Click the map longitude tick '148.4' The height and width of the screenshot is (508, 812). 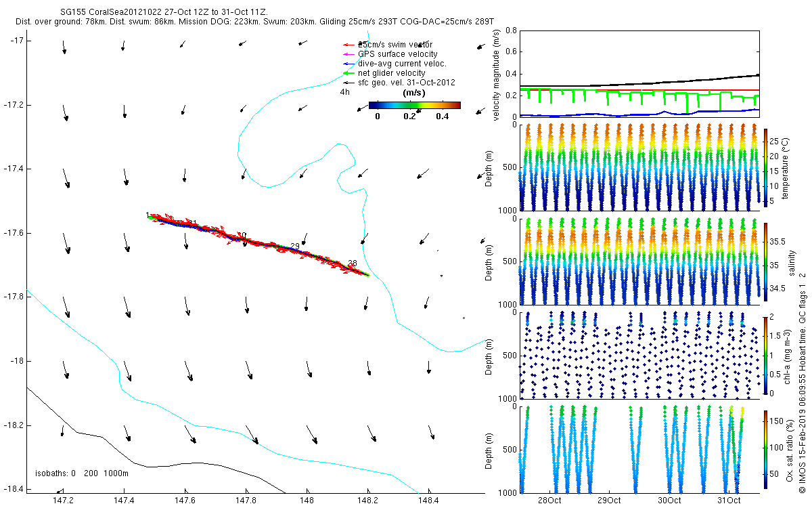coord(429,501)
